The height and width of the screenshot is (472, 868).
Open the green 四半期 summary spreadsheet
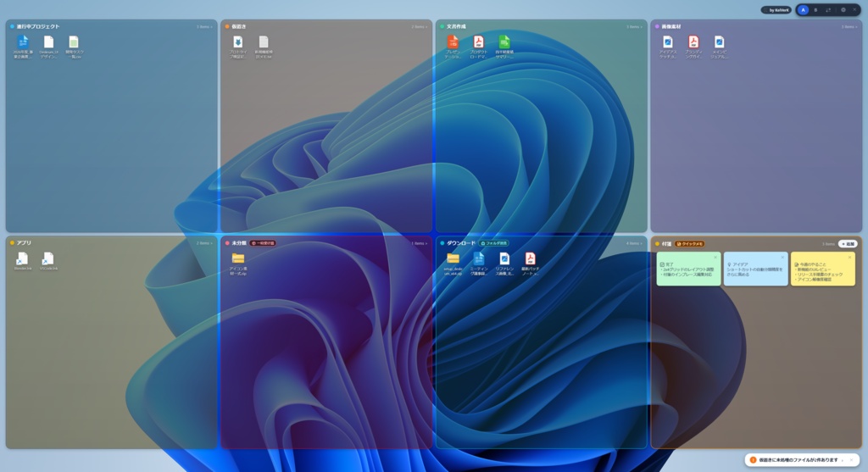[x=504, y=47]
